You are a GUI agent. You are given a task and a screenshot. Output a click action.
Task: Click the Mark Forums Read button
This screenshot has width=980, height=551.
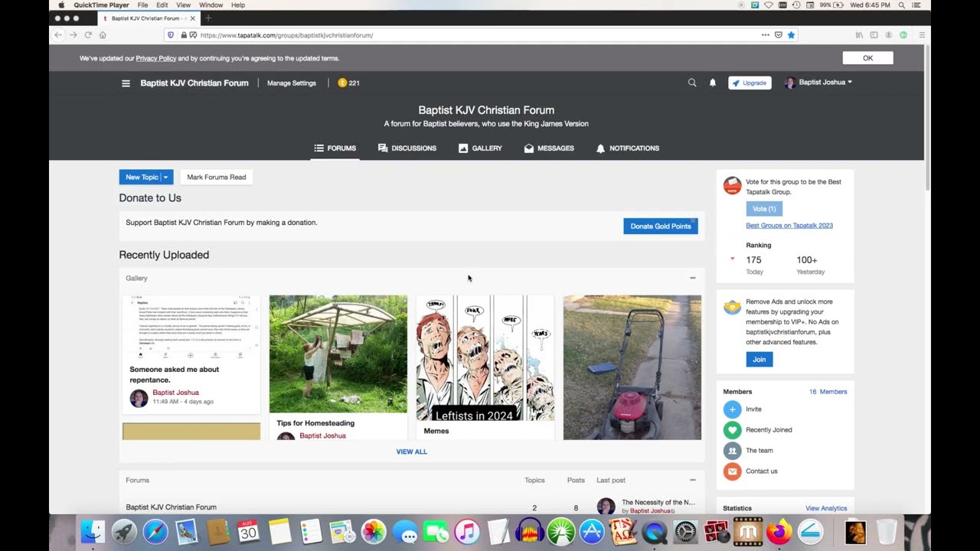click(217, 177)
